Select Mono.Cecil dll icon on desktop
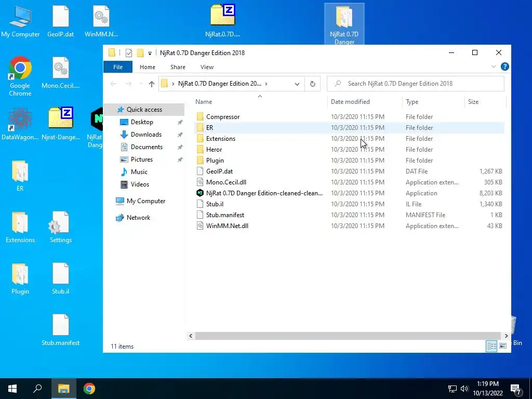532x399 pixels. tap(60, 73)
